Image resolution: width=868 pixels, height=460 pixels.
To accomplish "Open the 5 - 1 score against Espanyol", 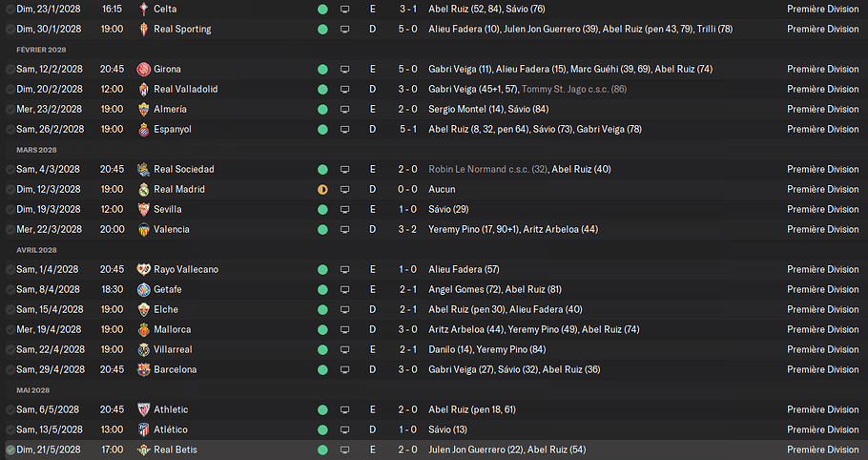I will pos(408,129).
